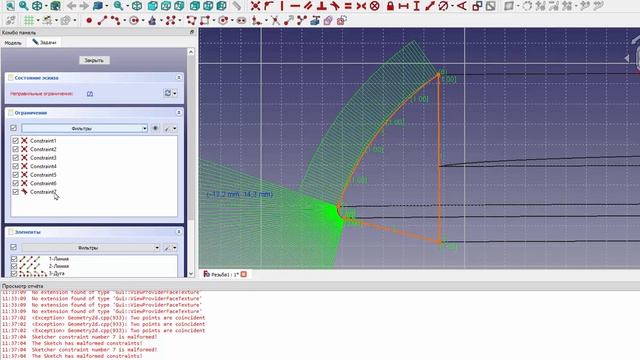
Task: Select the Trim edge tool
Action: [276, 20]
